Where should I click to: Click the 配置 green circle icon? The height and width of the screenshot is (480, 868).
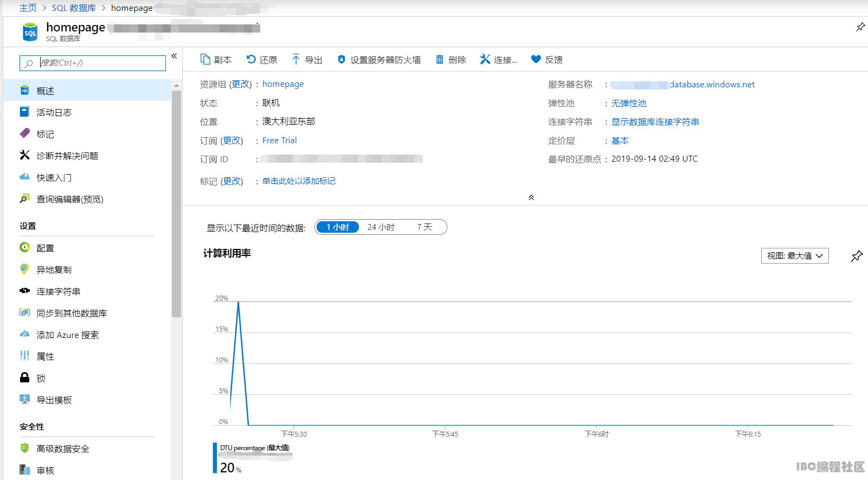[x=24, y=247]
